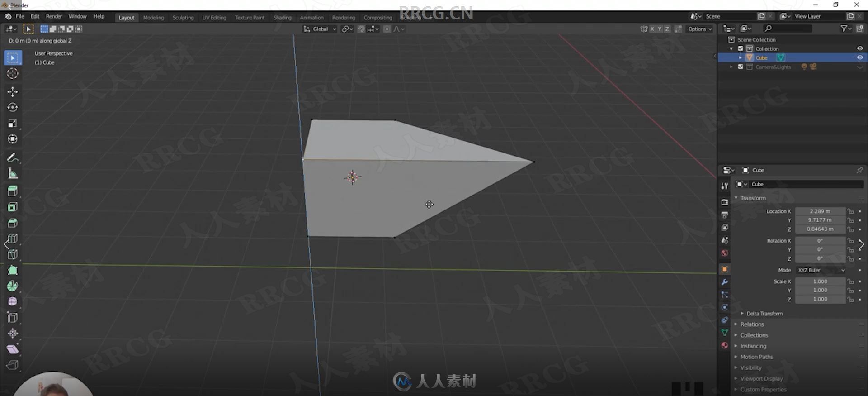Select the Edge Slide tool
Image resolution: width=868 pixels, height=396 pixels.
pos(13,318)
